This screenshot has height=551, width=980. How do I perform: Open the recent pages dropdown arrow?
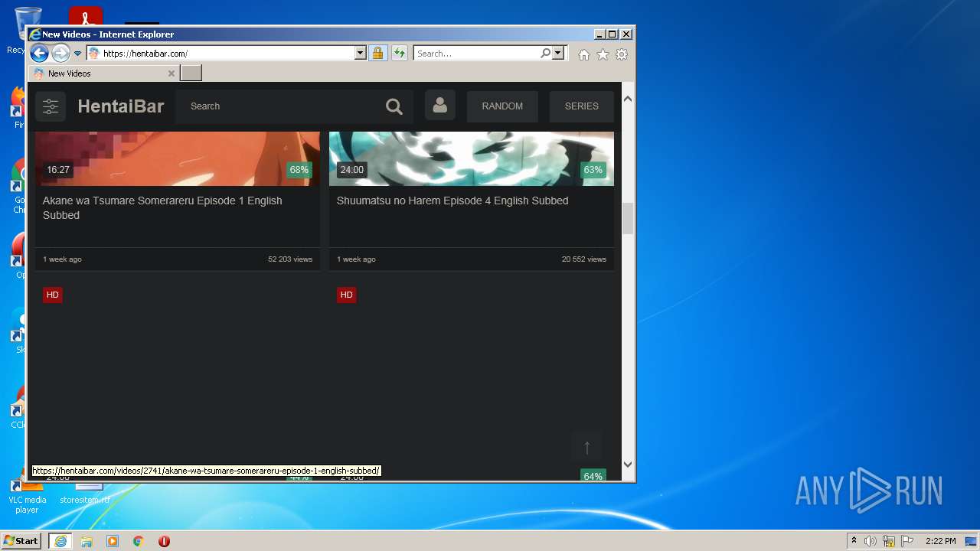77,54
